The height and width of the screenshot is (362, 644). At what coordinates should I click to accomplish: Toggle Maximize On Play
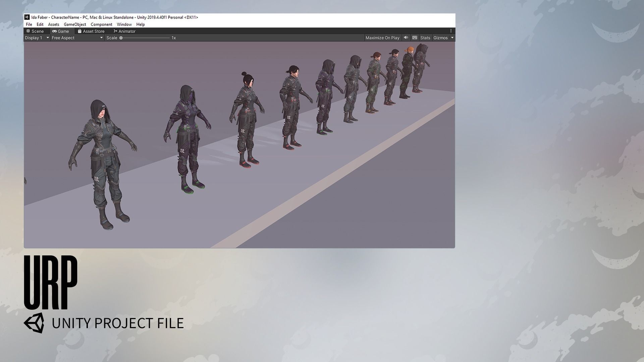[x=382, y=38]
